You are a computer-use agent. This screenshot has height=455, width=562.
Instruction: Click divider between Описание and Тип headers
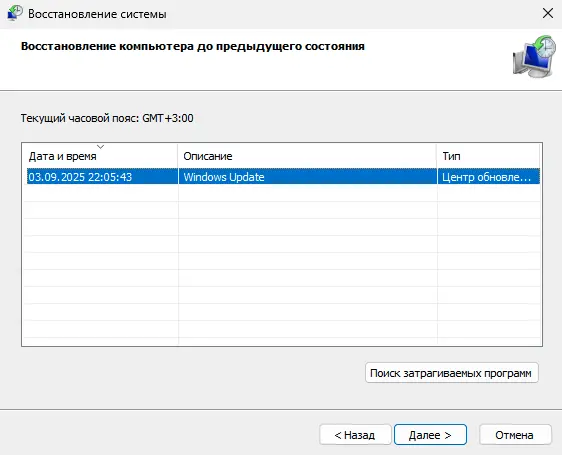437,156
